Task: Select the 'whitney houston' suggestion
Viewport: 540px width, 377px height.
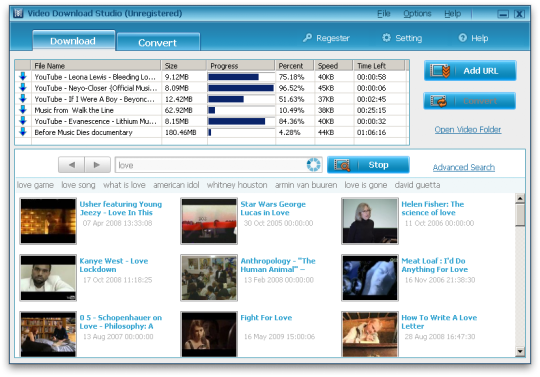Action: click(x=237, y=185)
